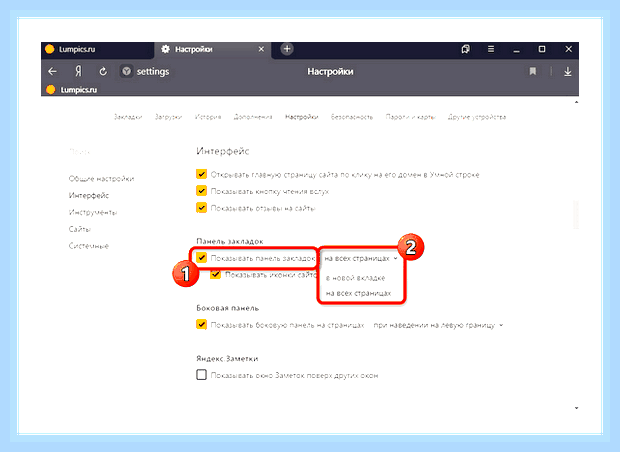Click the back arrow navigation icon
The image size is (620, 452).
point(52,72)
